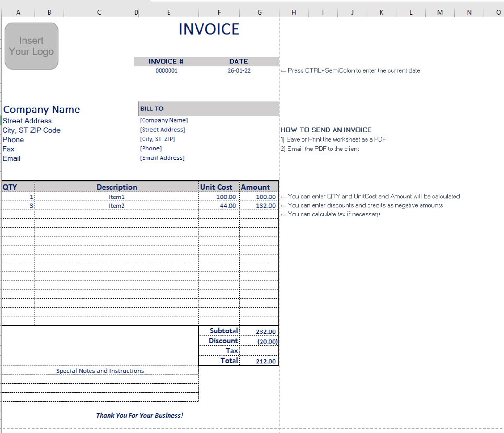The height and width of the screenshot is (433, 504).
Task: Click the Description column heading cell
Action: pyautogui.click(x=117, y=187)
